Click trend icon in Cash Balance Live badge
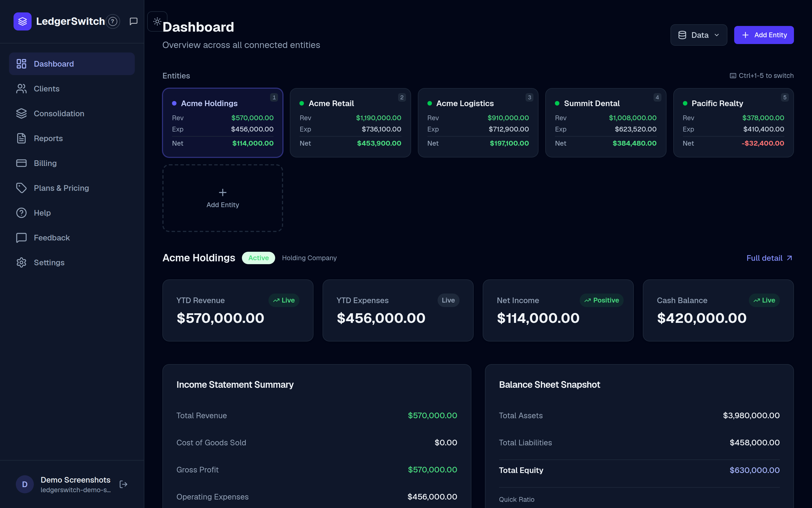 757,300
